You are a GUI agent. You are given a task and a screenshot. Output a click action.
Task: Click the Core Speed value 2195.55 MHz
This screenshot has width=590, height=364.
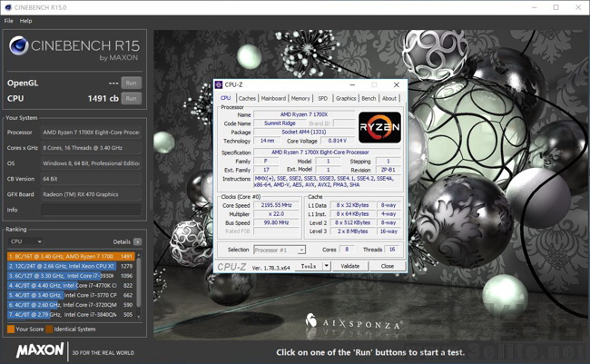pos(277,205)
